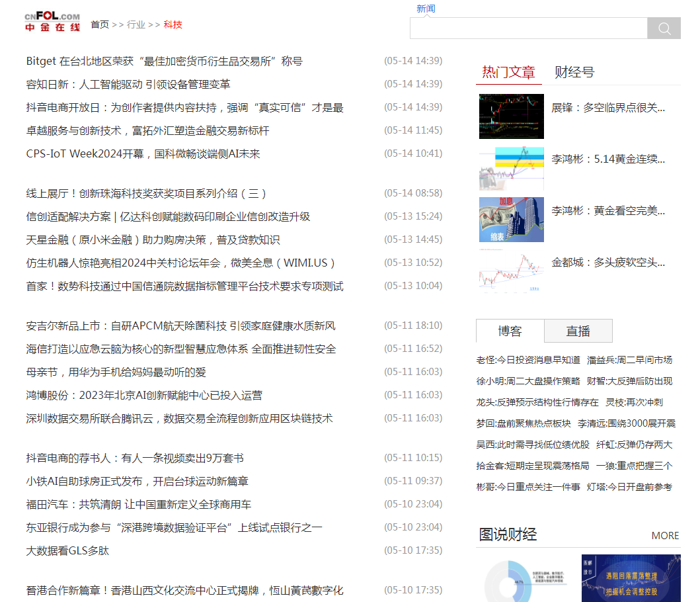Open 小铁AI自助球房正式发布 headline
The height and width of the screenshot is (602, 700).
coord(137,482)
